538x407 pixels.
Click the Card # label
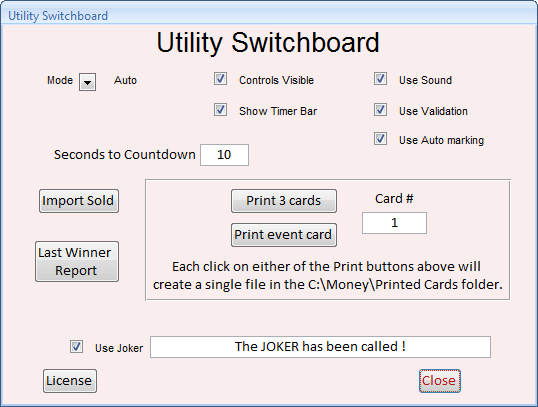coord(394,199)
